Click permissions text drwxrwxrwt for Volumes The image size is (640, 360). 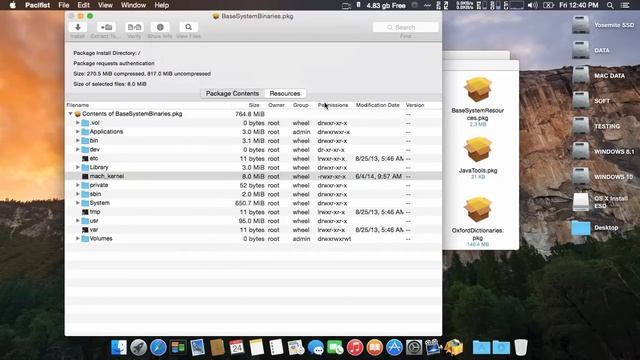334,239
